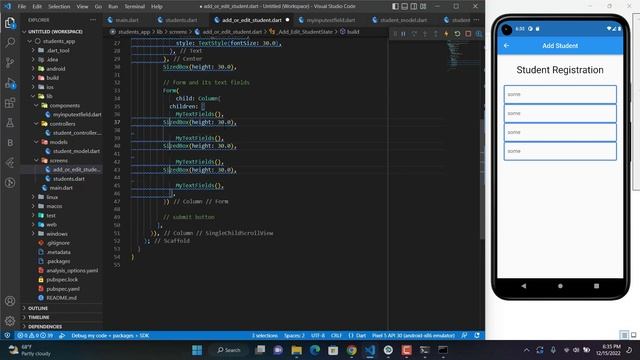Image resolution: width=640 pixels, height=360 pixels.
Task: Toggle primary side bar layout icon
Action: point(395,6)
